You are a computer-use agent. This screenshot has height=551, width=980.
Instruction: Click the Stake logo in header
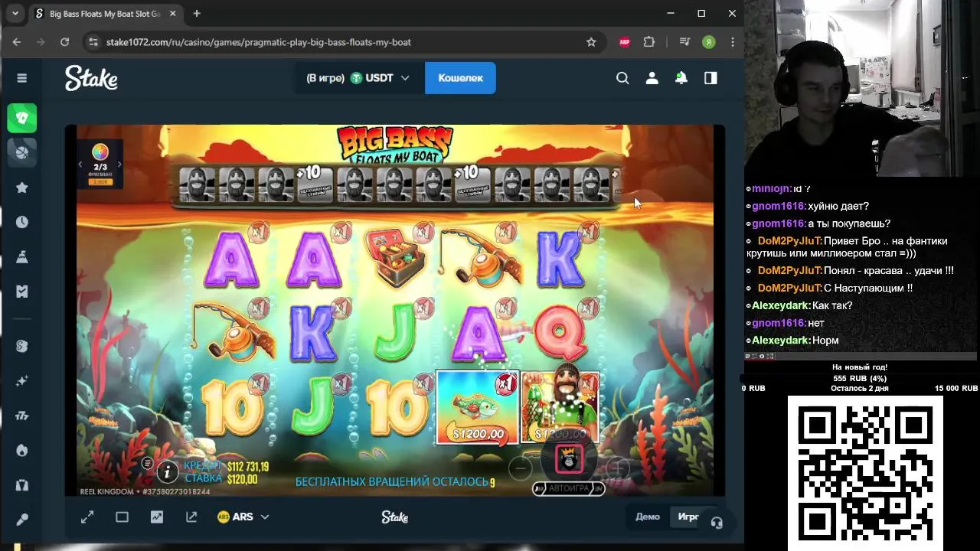(91, 78)
